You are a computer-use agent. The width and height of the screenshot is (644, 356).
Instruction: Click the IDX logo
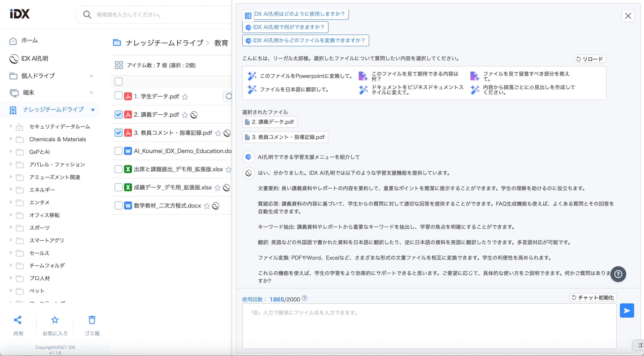click(20, 14)
